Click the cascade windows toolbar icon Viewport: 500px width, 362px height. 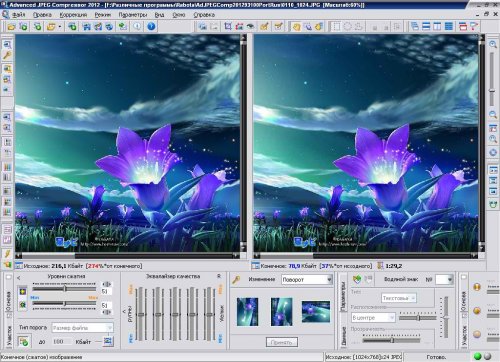tap(415, 26)
